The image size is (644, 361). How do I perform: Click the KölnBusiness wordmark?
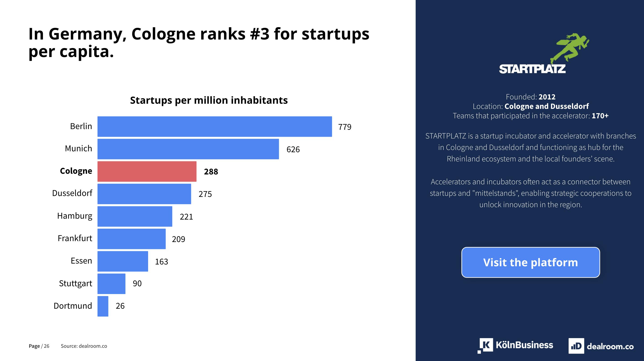click(524, 345)
